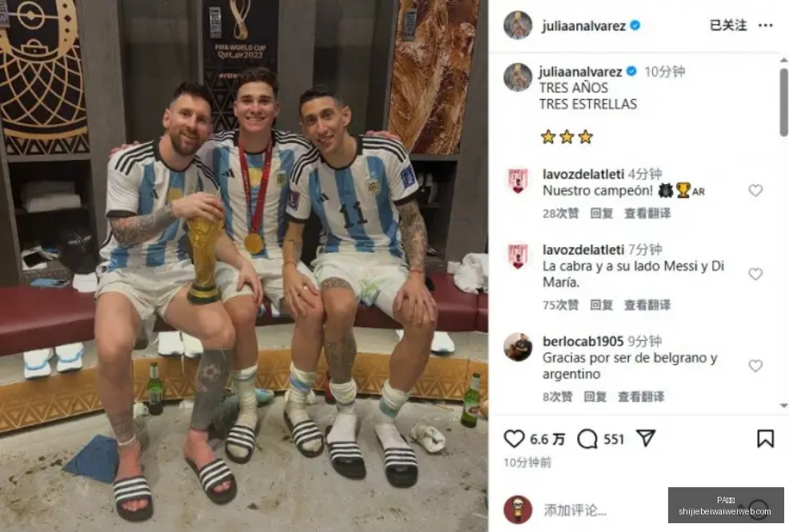Open berlocab1905's profile picture
The height and width of the screenshot is (532, 793).
[x=518, y=347]
